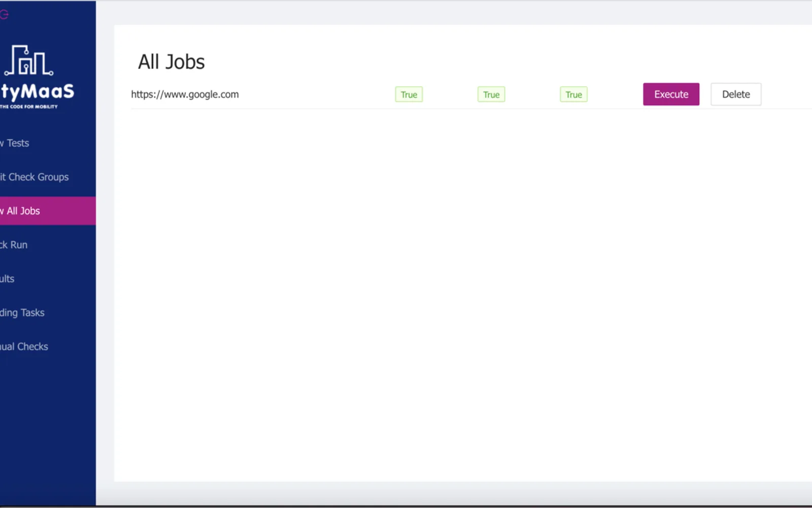Viewport: 812px width, 508px height.
Task: Click the All Jobs page heading
Action: [172, 62]
